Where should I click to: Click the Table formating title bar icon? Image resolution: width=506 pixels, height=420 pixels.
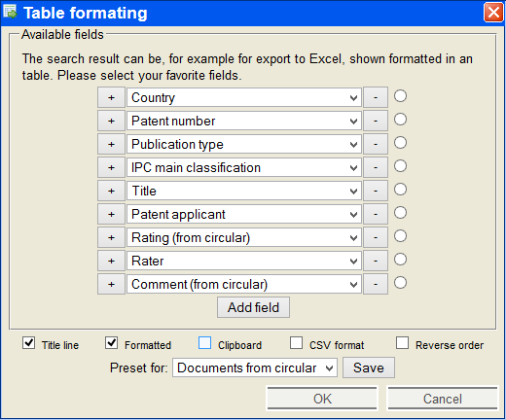click(10, 13)
